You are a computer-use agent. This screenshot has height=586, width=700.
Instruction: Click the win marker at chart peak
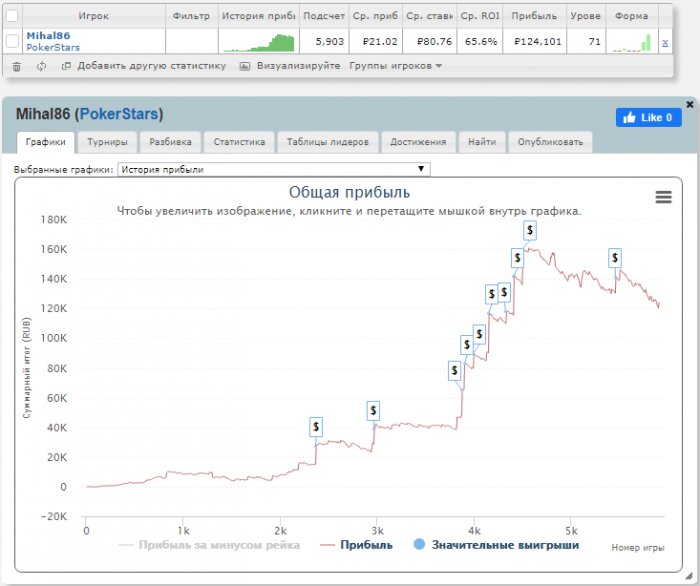530,230
